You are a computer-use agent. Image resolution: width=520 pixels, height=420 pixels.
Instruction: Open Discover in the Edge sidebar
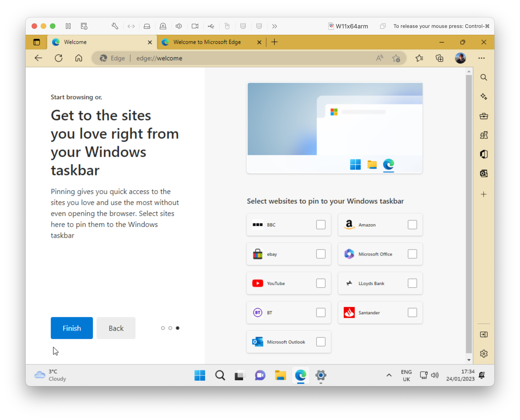tap(484, 97)
